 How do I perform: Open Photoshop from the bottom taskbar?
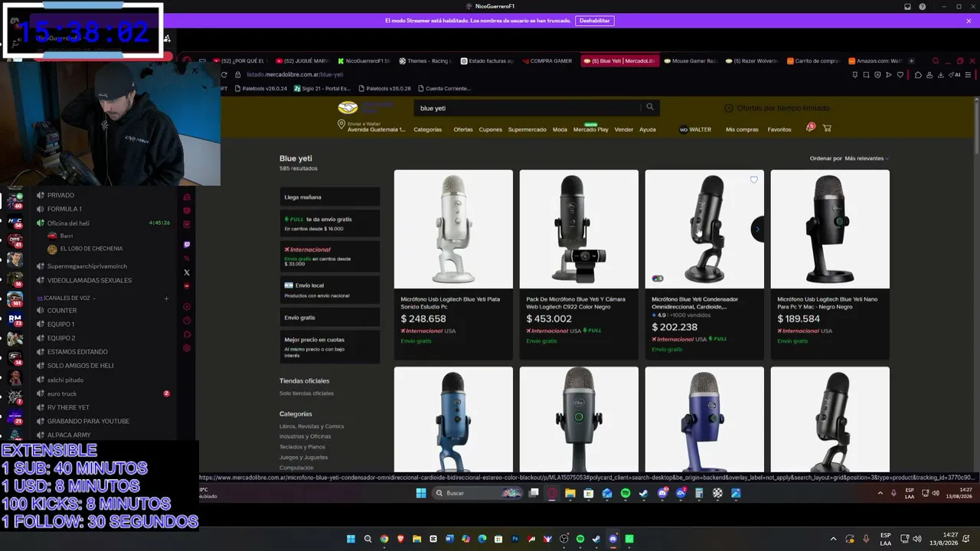pyautogui.click(x=514, y=539)
